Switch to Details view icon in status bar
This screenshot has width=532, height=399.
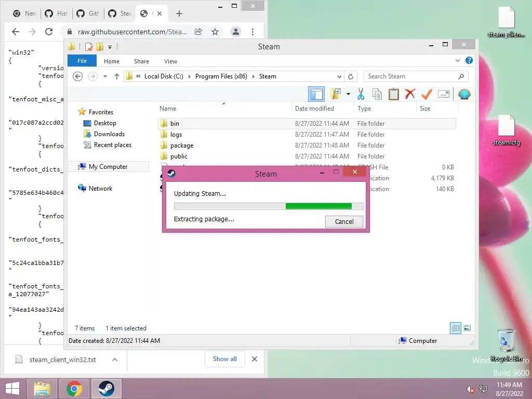click(455, 328)
